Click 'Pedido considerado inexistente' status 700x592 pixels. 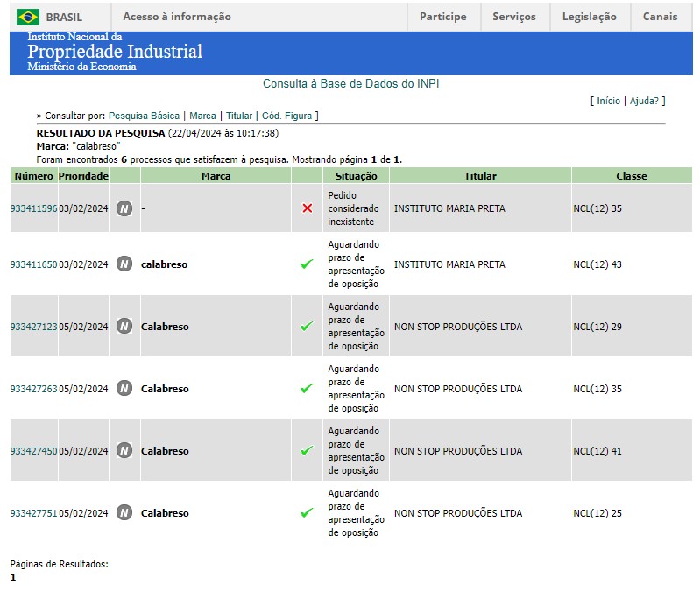pos(353,208)
